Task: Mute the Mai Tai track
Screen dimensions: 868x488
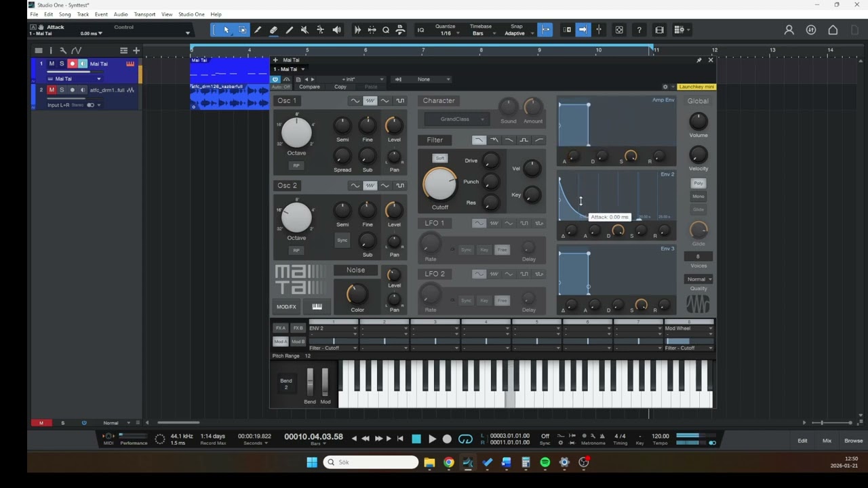Action: 52,64
